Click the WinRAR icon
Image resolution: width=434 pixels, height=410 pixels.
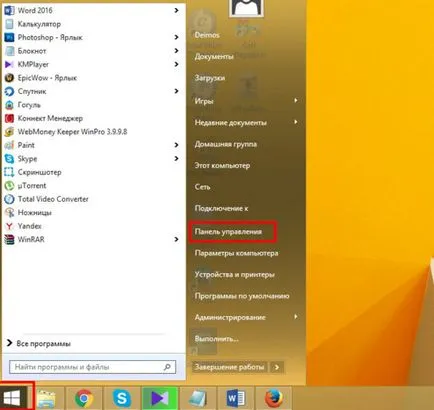(x=9, y=239)
